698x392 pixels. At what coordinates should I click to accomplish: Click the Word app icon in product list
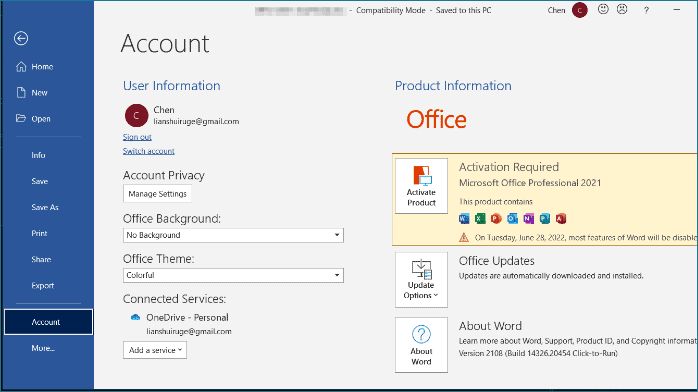point(464,218)
